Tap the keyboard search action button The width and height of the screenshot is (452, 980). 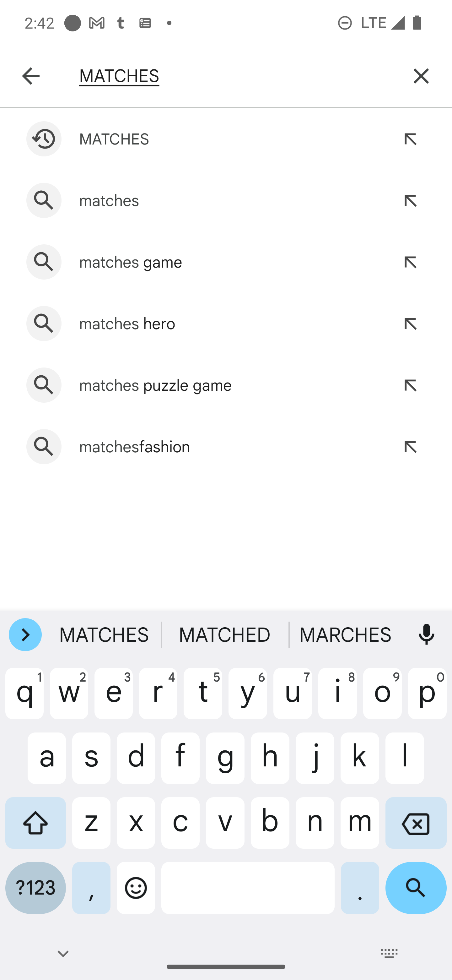(416, 888)
